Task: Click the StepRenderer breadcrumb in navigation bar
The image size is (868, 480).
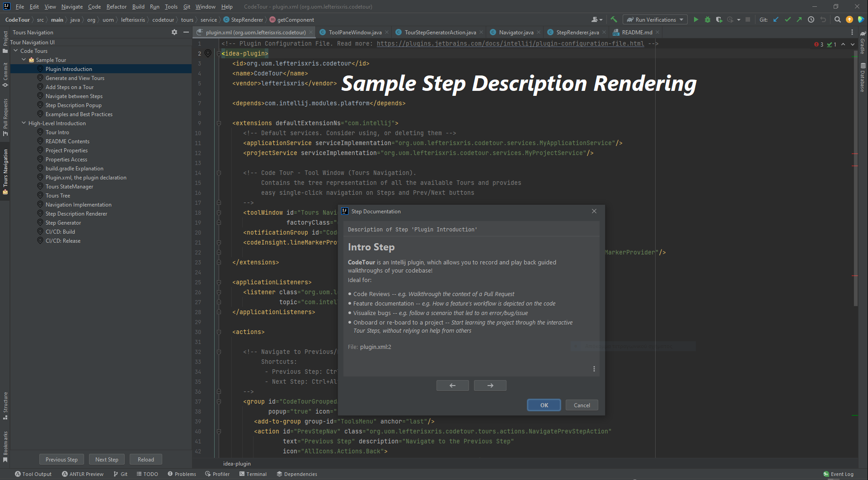Action: [243, 19]
